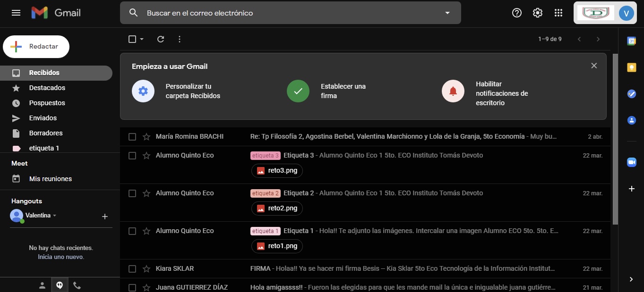This screenshot has width=644, height=292.
Task: Select the Etiqueta 1 email checkbox
Action: point(132,231)
